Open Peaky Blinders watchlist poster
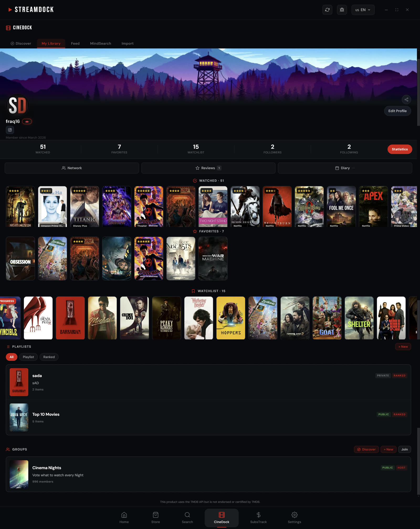 [166, 318]
